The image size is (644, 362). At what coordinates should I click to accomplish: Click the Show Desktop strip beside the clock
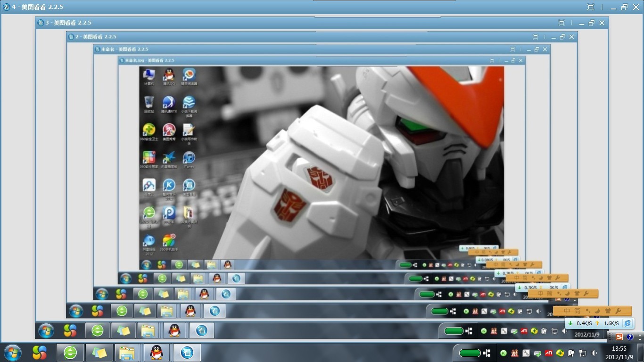point(641,353)
